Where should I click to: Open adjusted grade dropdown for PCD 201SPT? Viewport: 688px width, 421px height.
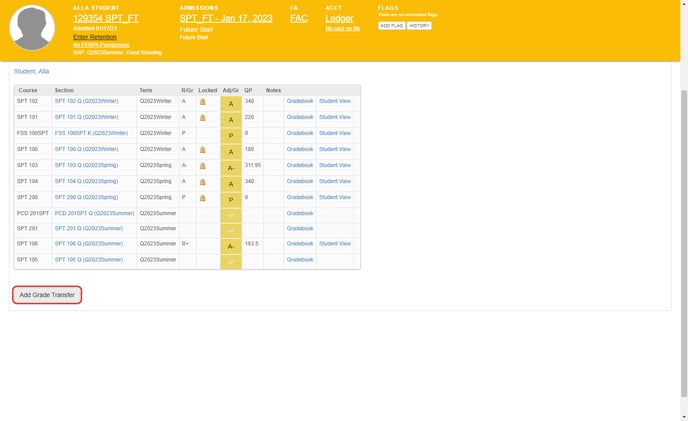pos(231,214)
